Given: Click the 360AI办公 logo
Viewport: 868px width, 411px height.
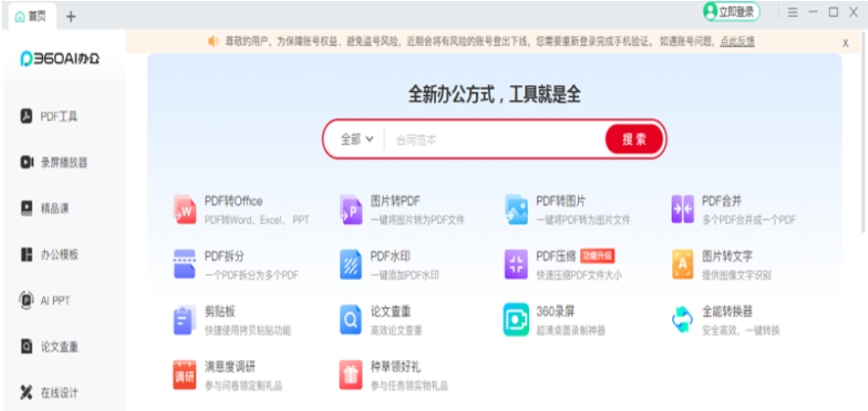Looking at the screenshot, I should tap(60, 58).
